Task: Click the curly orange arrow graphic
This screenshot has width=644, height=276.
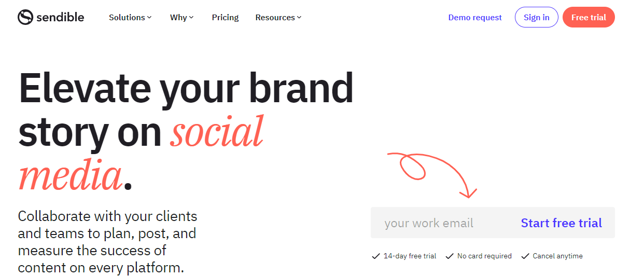Action: pos(432,175)
